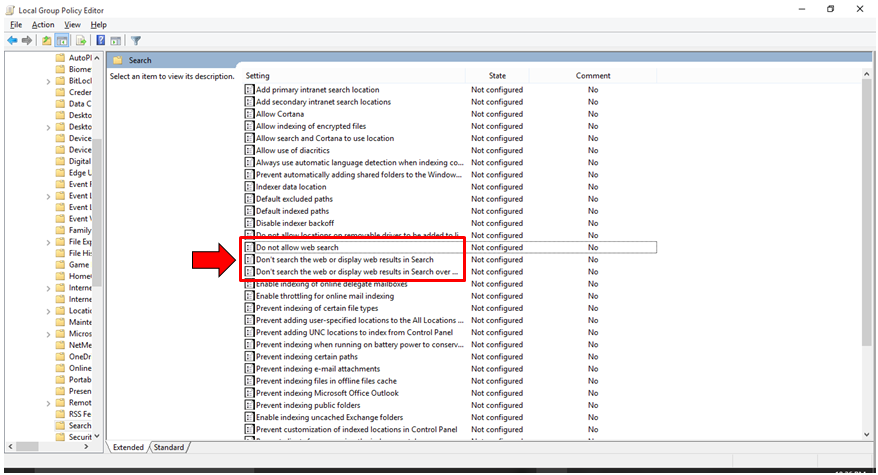The height and width of the screenshot is (475, 878).
Task: Select 'Do not allow web search' policy
Action: pos(297,247)
